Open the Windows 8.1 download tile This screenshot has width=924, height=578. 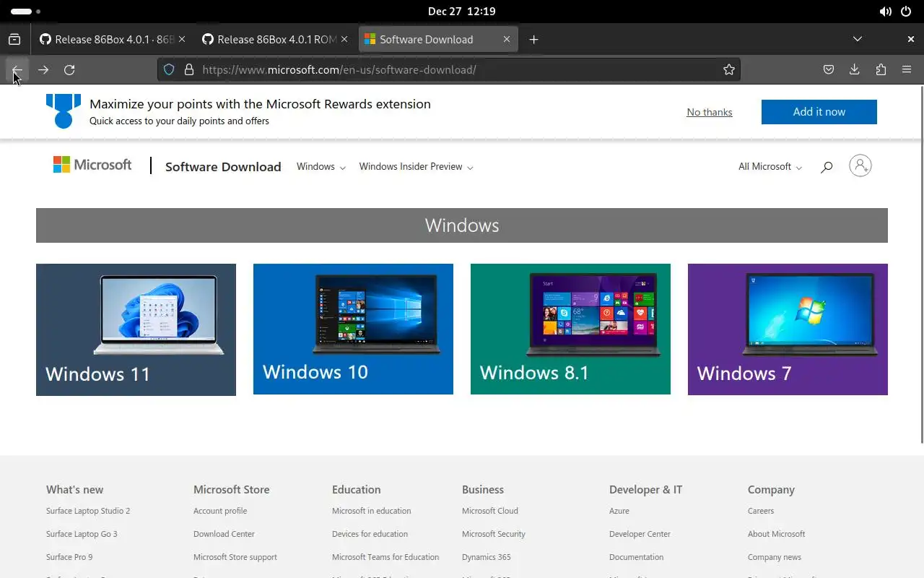[x=570, y=329]
